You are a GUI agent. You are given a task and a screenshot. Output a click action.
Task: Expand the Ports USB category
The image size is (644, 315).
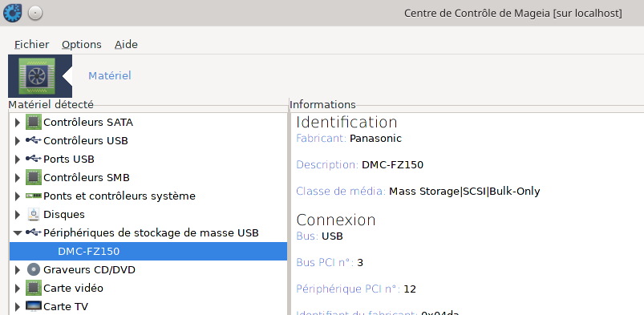coord(18,159)
